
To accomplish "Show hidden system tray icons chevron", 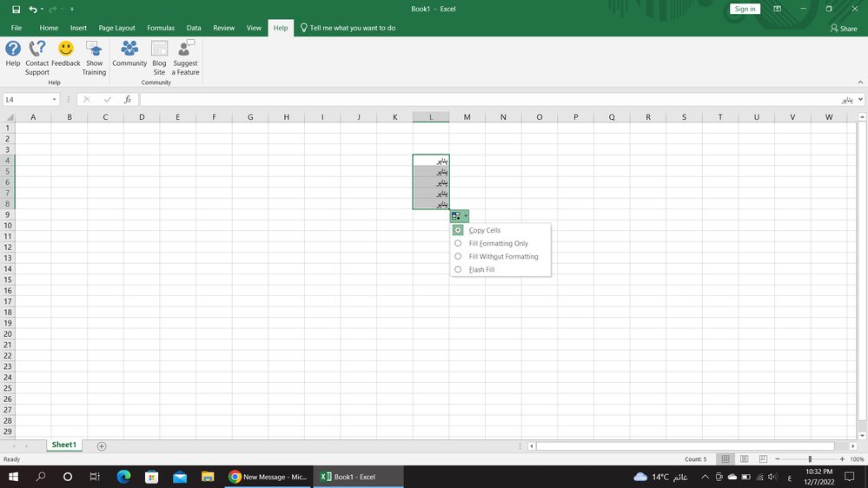I will click(705, 477).
